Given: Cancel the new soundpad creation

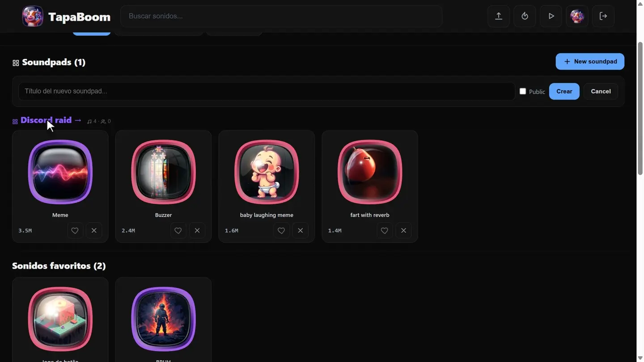Looking at the screenshot, I should 601,91.
